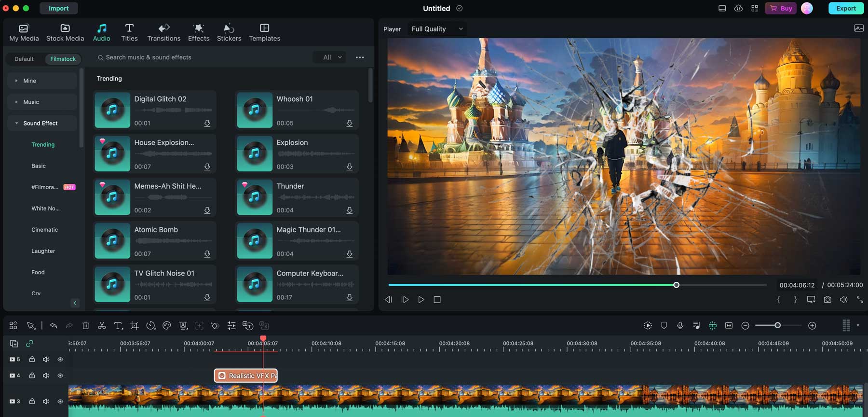Switch to the Transitions tab
Viewport: 868px width, 417px height.
[x=163, y=32]
